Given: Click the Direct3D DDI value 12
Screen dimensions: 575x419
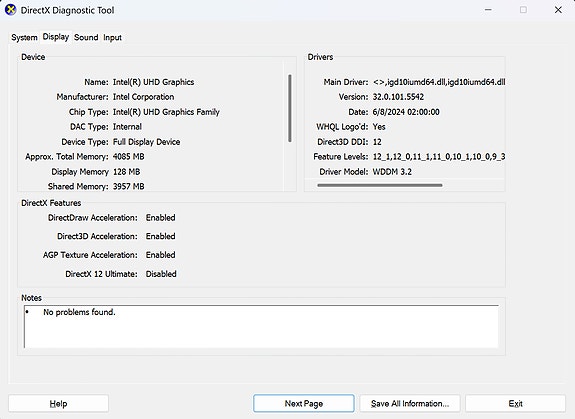Looking at the screenshot, I should [377, 142].
